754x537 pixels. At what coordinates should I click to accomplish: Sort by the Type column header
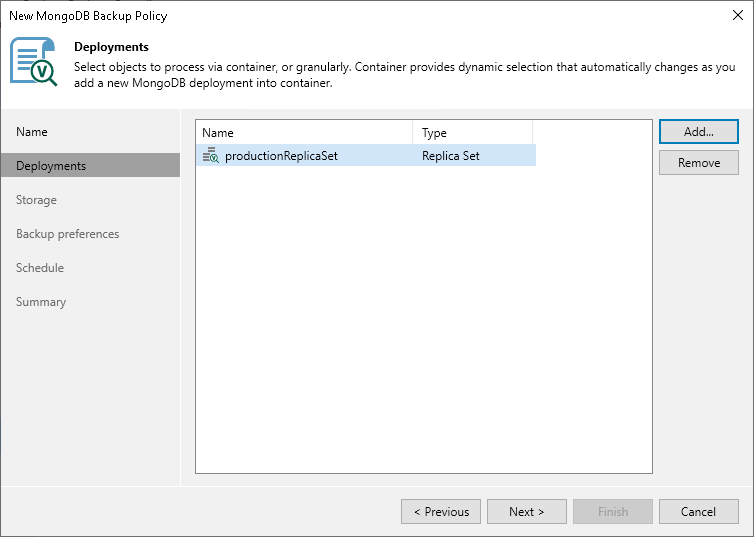click(x=472, y=133)
